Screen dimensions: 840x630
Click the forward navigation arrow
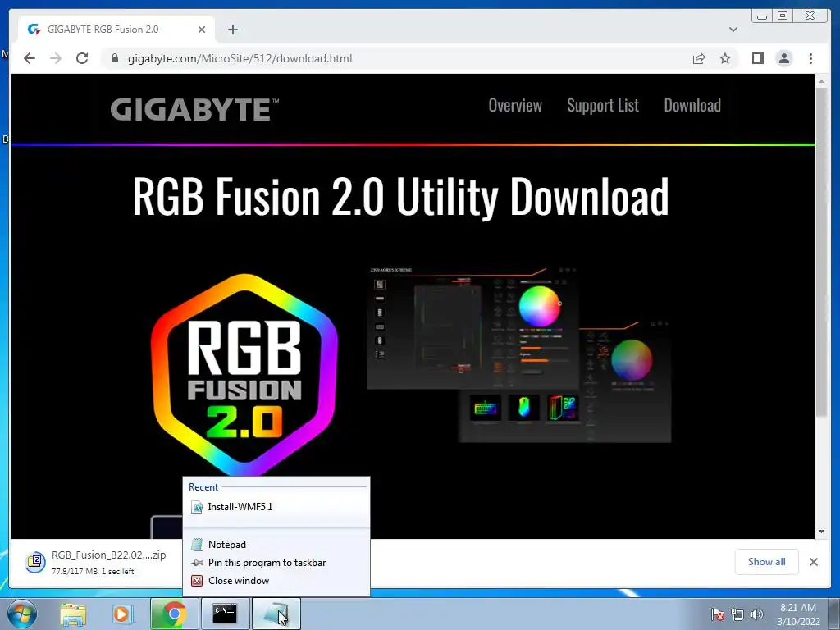[x=56, y=58]
